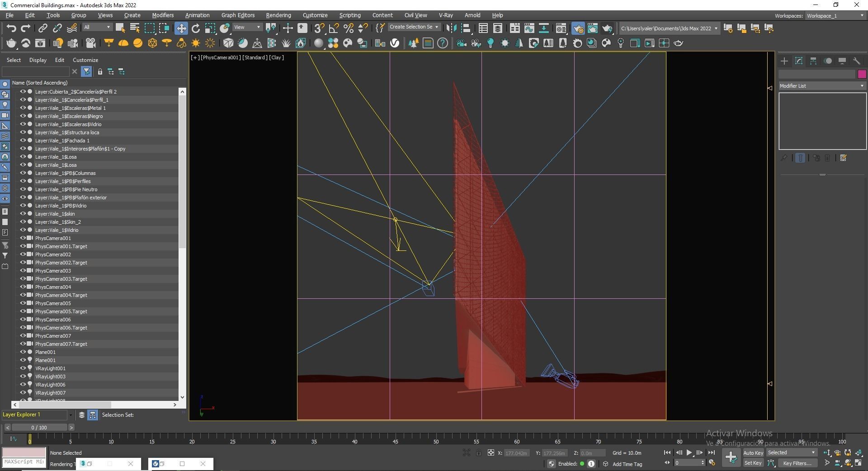868x471 pixels.
Task: Open the Scripting menu
Action: point(350,15)
